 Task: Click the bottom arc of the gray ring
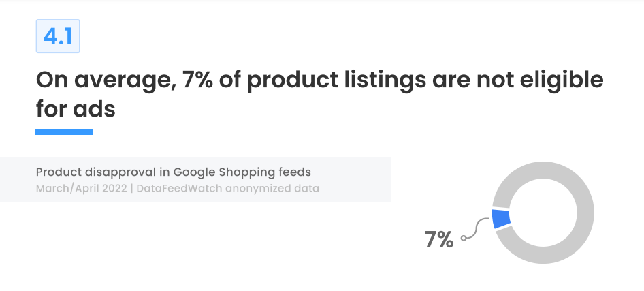[543, 256]
